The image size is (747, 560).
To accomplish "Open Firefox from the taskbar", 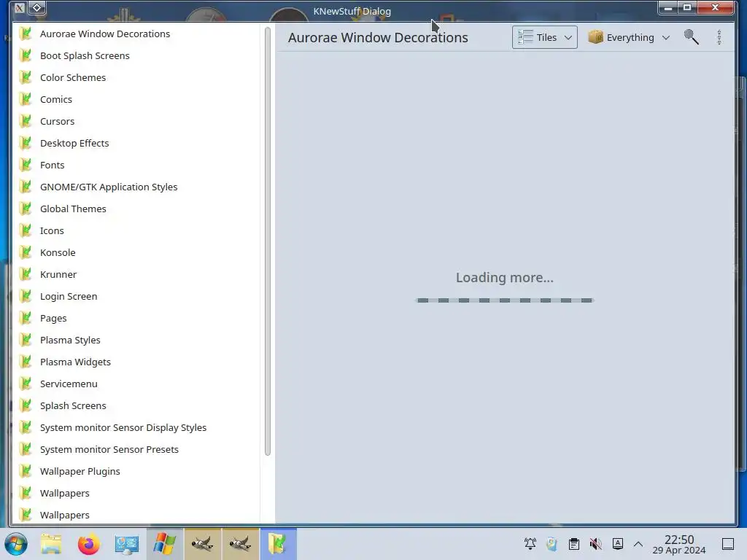I will [88, 544].
